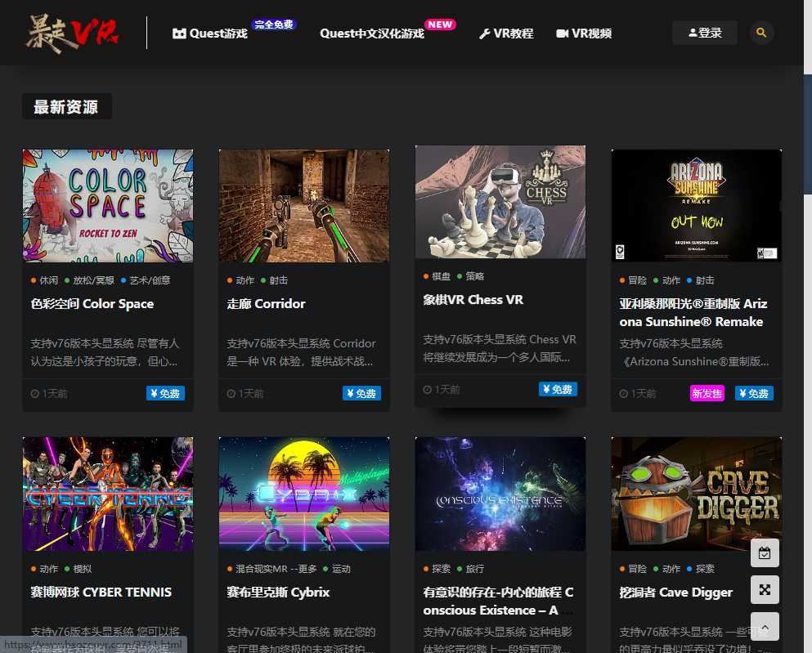
Task: Click the 登录 login button
Action: click(x=704, y=33)
